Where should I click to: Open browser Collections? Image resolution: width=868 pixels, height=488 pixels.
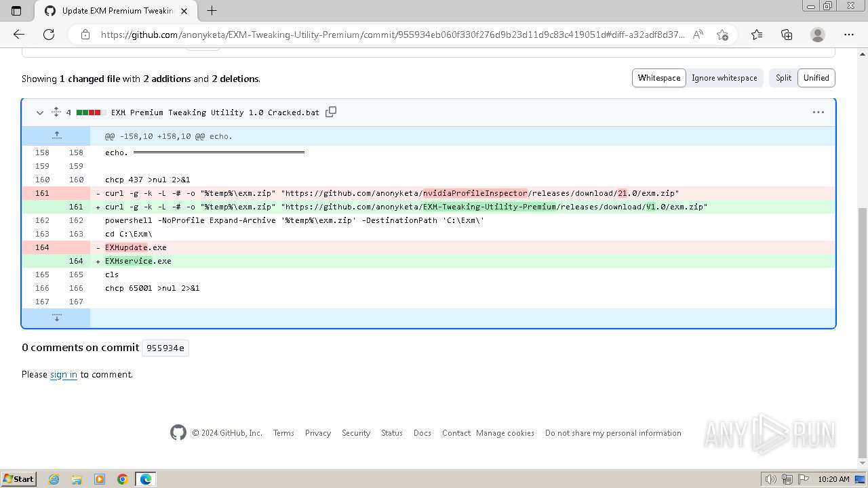point(787,35)
